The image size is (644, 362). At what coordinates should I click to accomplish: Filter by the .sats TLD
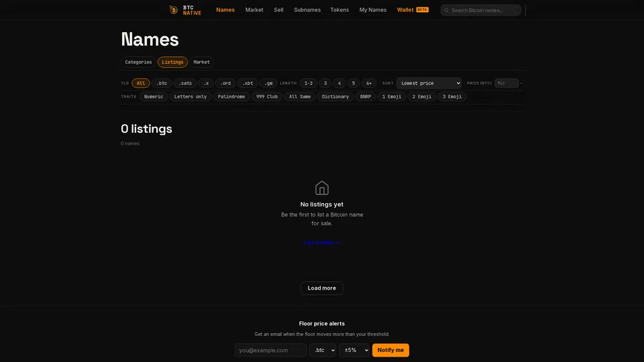[185, 83]
